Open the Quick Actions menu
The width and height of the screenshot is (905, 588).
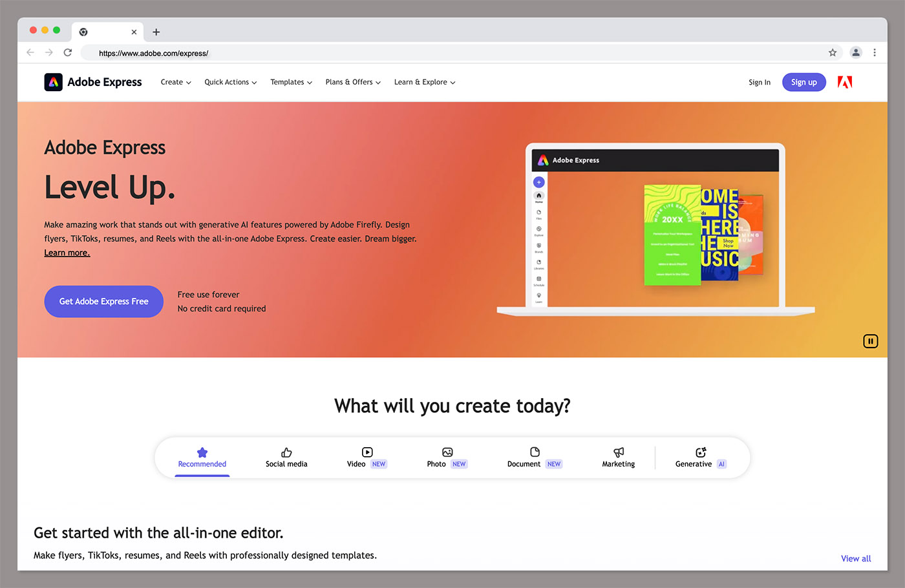(x=230, y=82)
